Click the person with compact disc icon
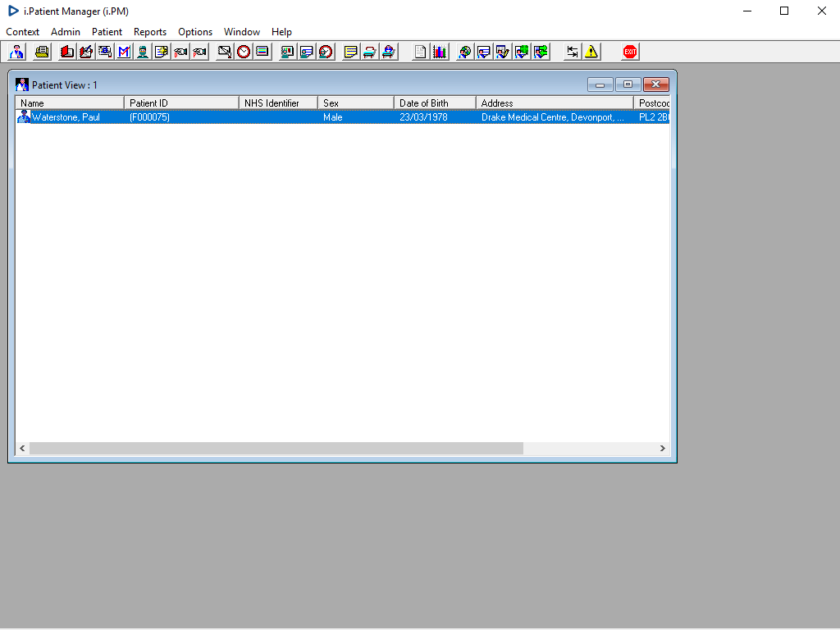Image resolution: width=840 pixels, height=630 pixels. 464,52
